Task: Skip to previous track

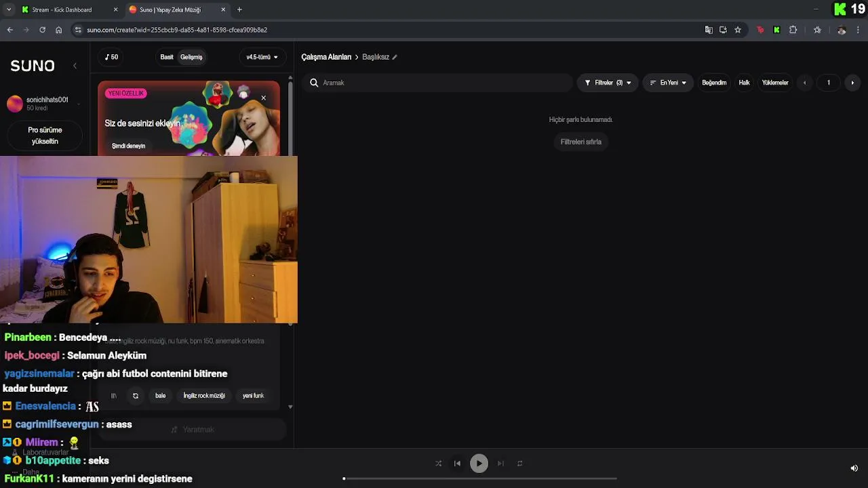Action: pyautogui.click(x=457, y=464)
